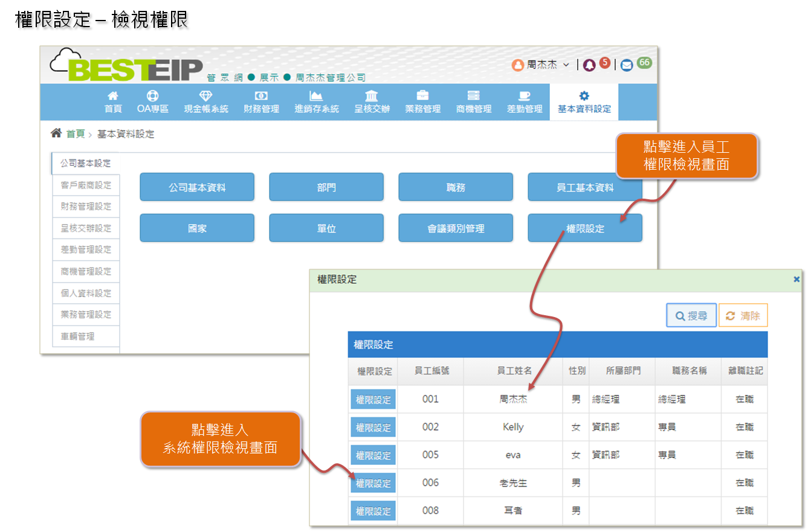This screenshot has width=808, height=532.
Task: Open the 權限設定 blue tile button
Action: pyautogui.click(x=584, y=228)
